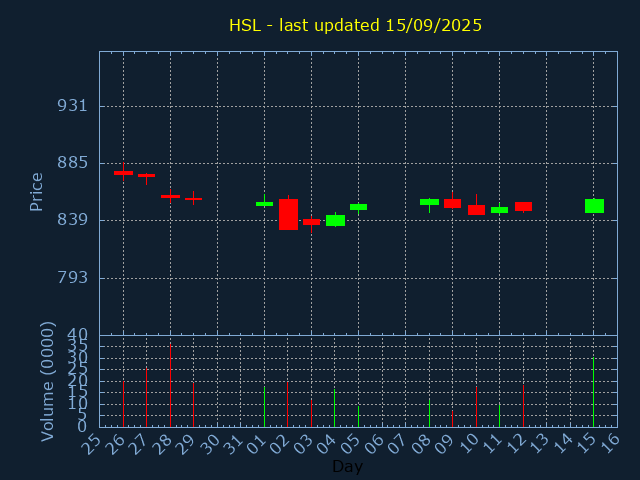This screenshot has height=480, width=640.
Task: Click the red volume bar for day 03
Action: click(x=311, y=413)
